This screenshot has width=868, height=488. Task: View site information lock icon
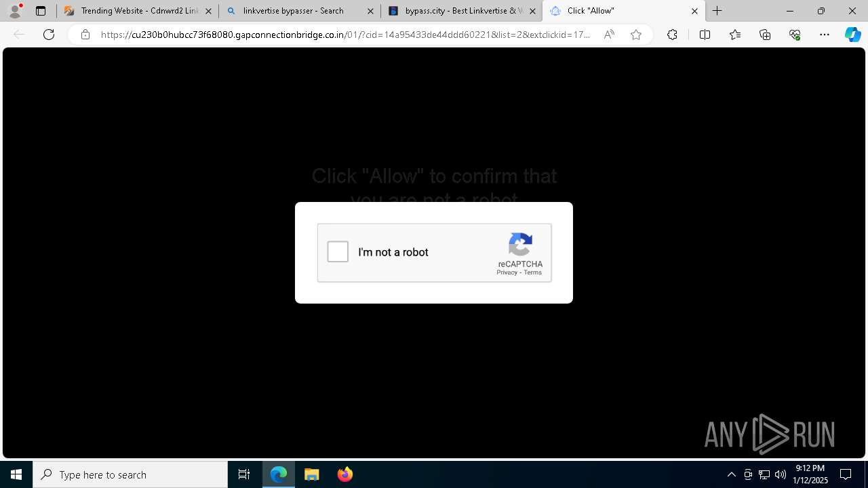(85, 35)
